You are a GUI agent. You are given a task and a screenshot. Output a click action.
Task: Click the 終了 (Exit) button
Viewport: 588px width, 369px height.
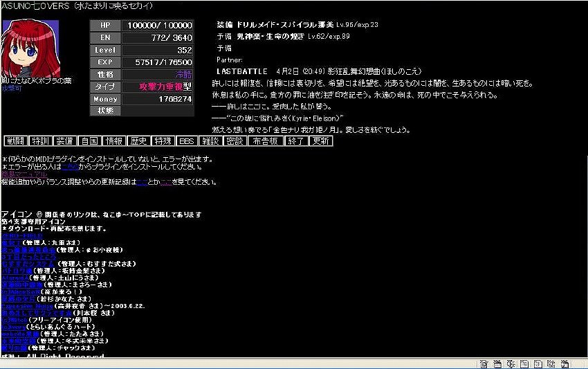(296, 141)
